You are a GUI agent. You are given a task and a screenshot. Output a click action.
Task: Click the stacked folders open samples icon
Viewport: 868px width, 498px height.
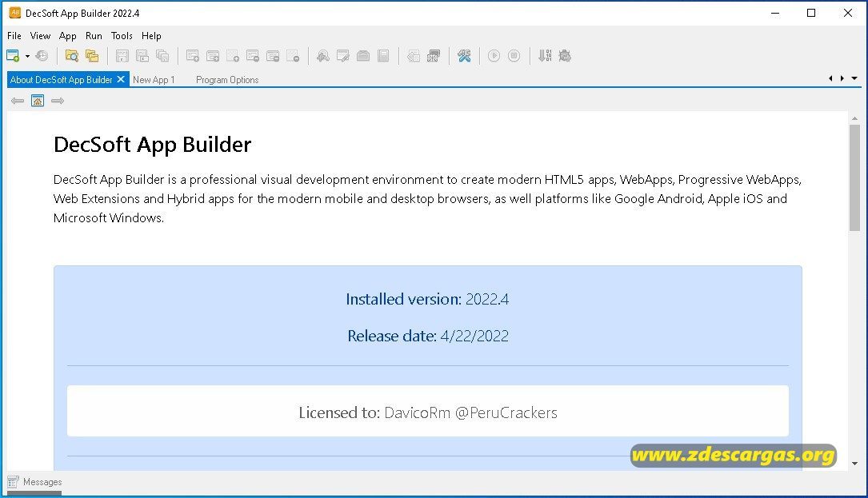click(92, 55)
